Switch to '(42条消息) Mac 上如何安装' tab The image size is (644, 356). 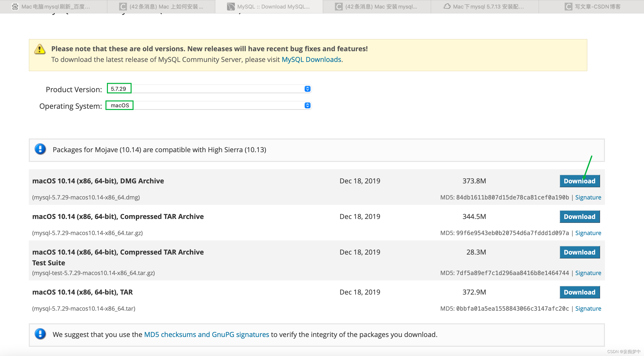coord(161,7)
